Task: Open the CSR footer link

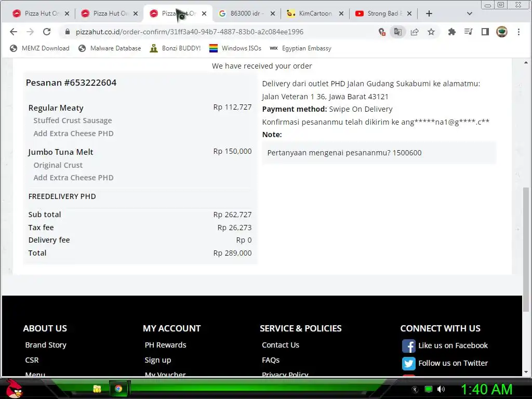Action: tap(32, 360)
